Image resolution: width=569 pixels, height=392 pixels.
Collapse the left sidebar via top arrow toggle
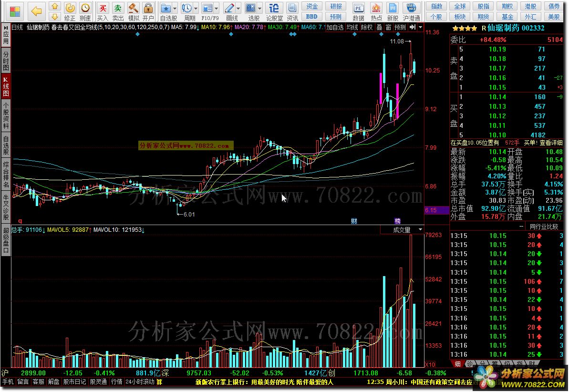(x=6, y=28)
